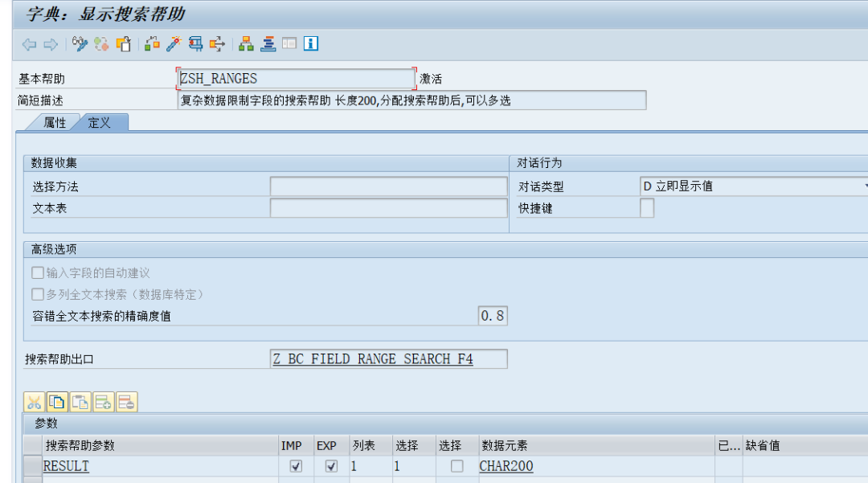Cut the selected parameter row
Image resolution: width=868 pixels, height=483 pixels.
pyautogui.click(x=34, y=402)
